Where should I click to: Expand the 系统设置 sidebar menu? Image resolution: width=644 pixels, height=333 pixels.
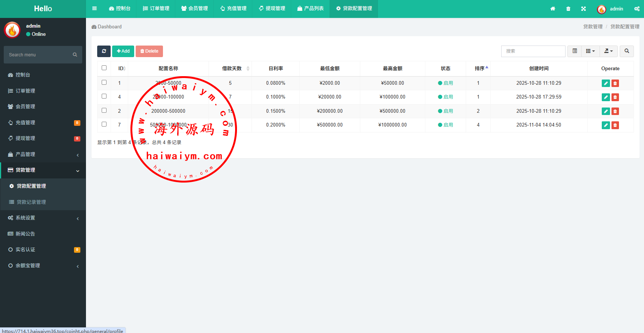click(43, 218)
